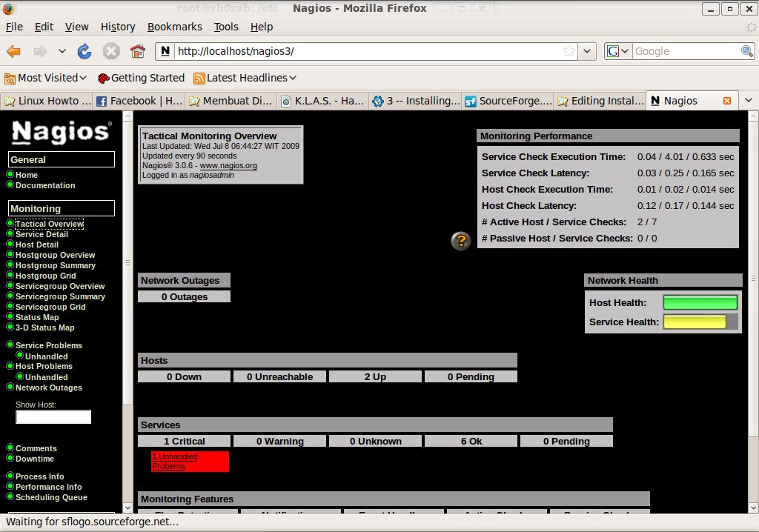Open the Service Detail link

click(x=42, y=234)
